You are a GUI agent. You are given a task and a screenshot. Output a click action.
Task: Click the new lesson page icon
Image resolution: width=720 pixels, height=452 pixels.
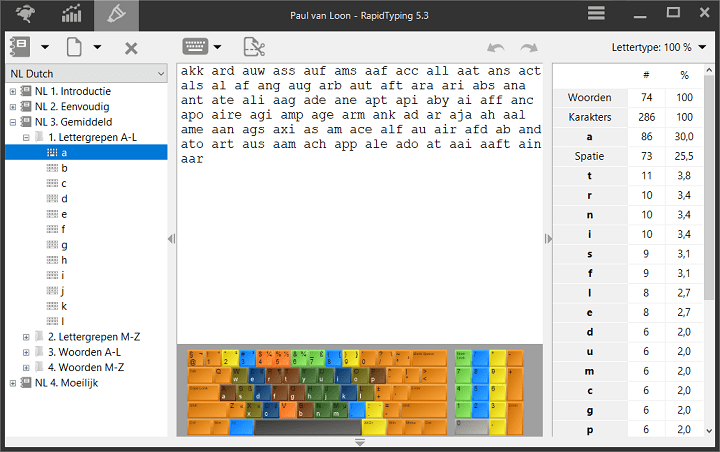(74, 47)
